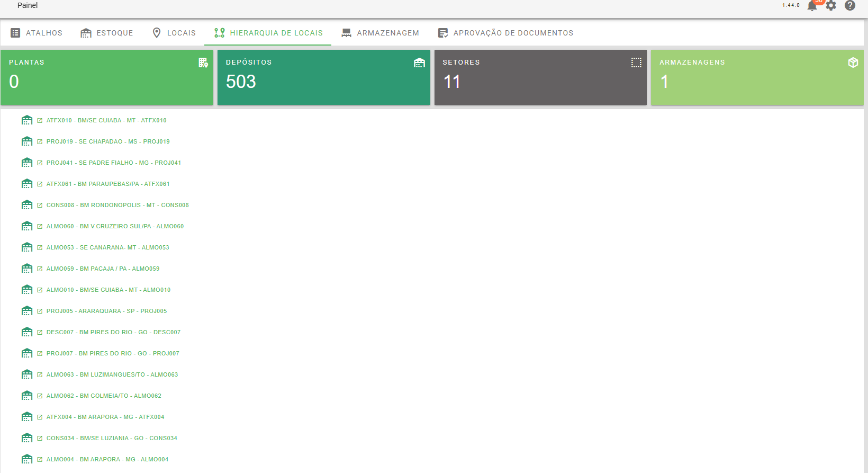
Task: Open the notifications bell
Action: tap(812, 6)
